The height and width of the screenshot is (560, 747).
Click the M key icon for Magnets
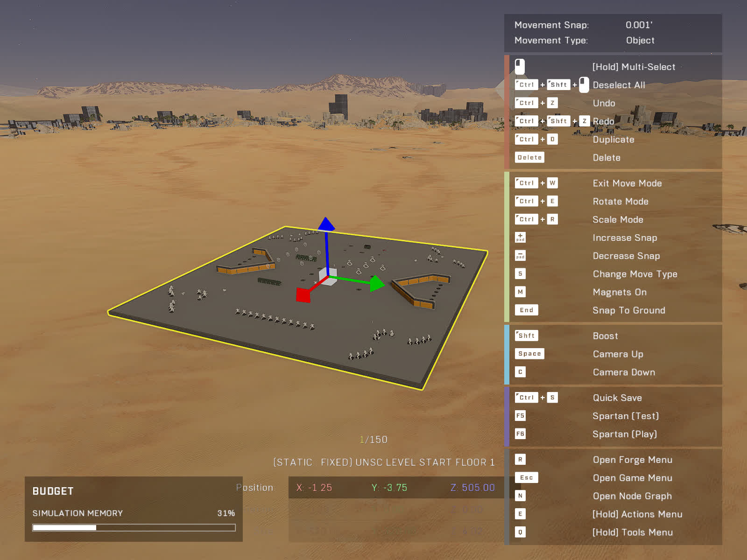tap(520, 292)
